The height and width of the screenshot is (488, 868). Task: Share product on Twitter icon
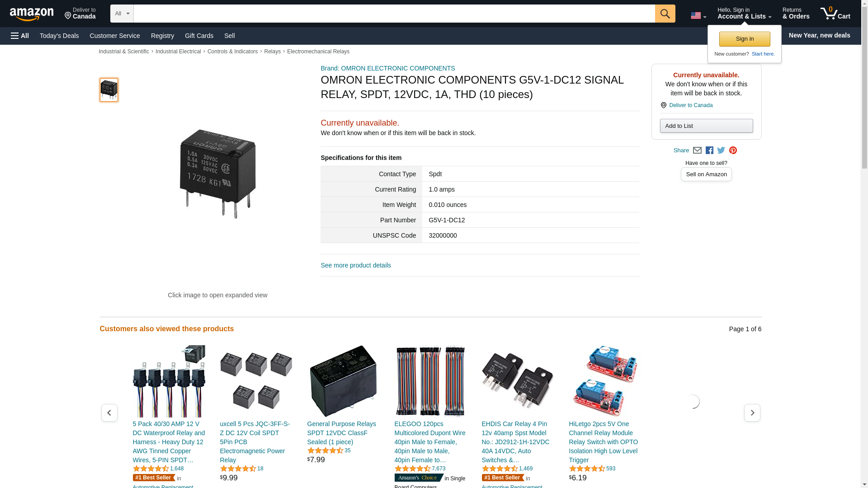tap(721, 150)
